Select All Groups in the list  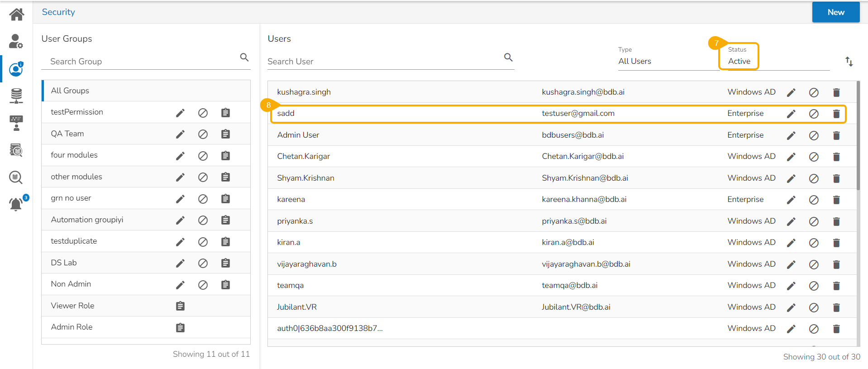click(x=70, y=91)
